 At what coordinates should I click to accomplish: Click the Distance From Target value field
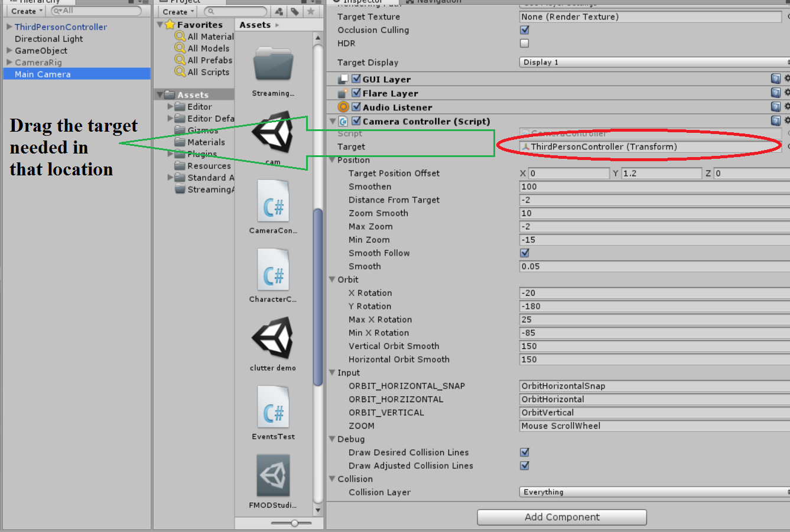tap(655, 200)
